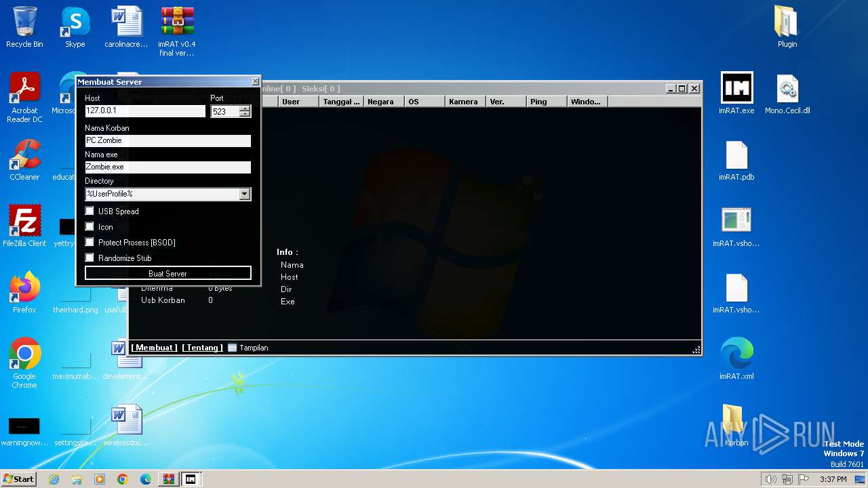The width and height of the screenshot is (868, 488).
Task: Click the Host input field
Action: pyautogui.click(x=145, y=110)
